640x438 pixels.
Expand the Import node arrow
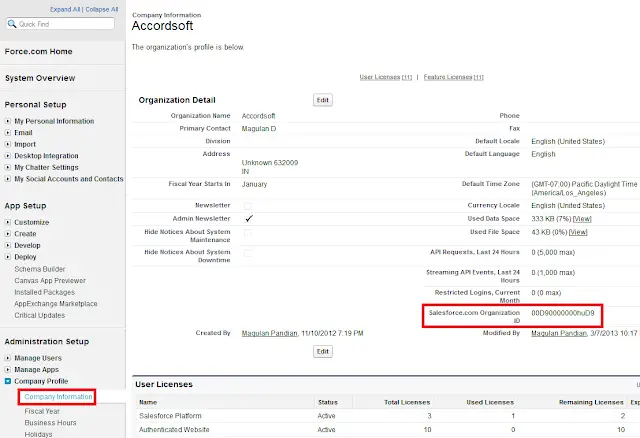coord(8,144)
